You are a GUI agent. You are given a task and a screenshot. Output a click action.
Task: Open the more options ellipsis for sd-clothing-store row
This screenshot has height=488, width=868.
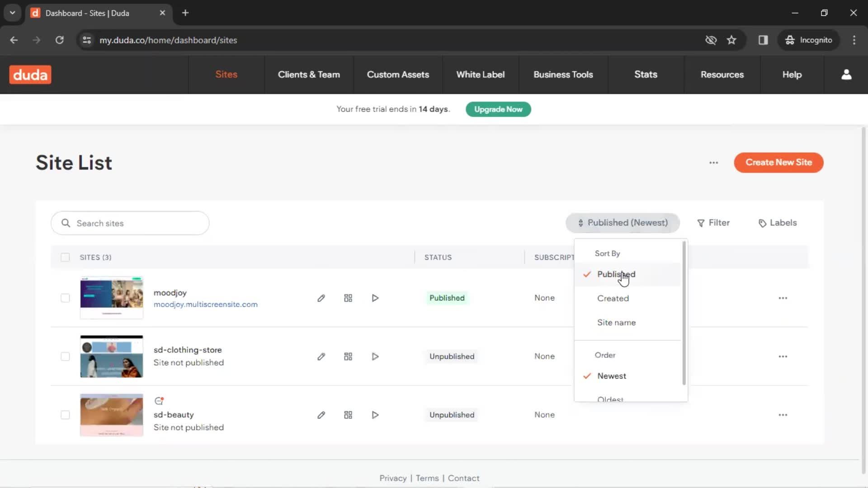click(783, 357)
